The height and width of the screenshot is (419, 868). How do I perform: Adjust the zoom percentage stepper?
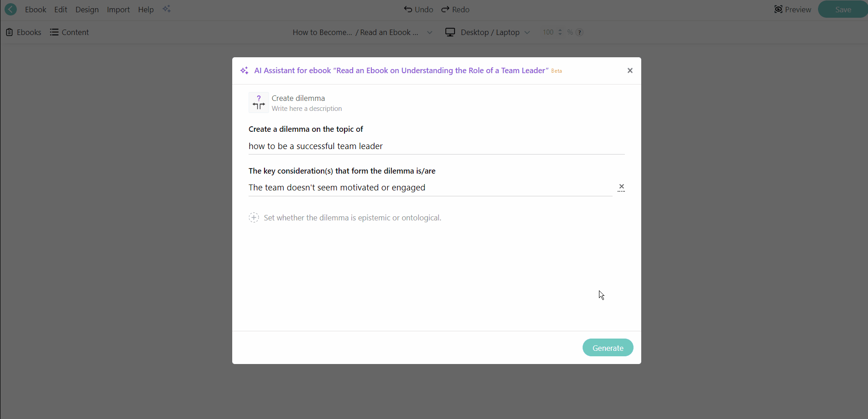click(560, 32)
